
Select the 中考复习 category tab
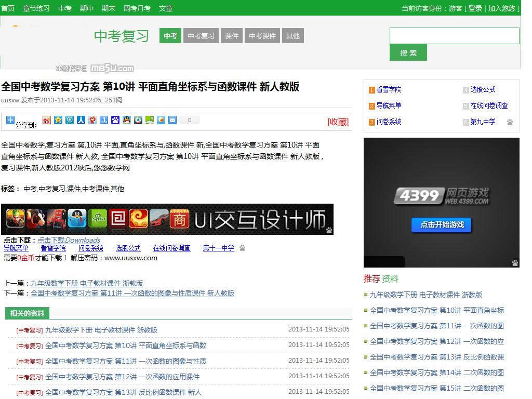coord(201,36)
